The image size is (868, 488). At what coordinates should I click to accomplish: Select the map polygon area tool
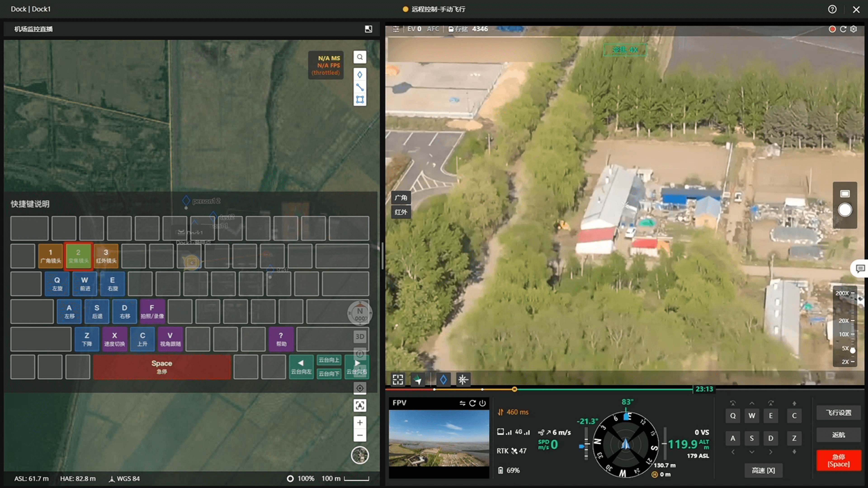point(360,100)
